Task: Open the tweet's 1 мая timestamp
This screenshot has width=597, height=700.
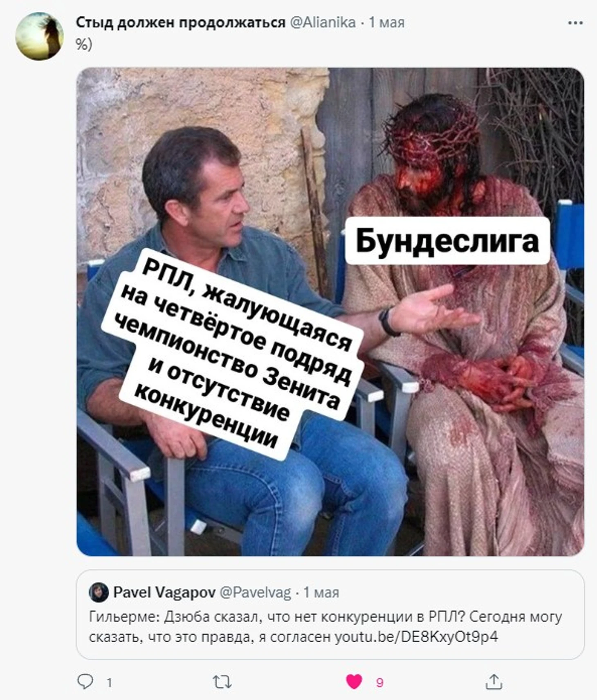Action: click(x=387, y=23)
